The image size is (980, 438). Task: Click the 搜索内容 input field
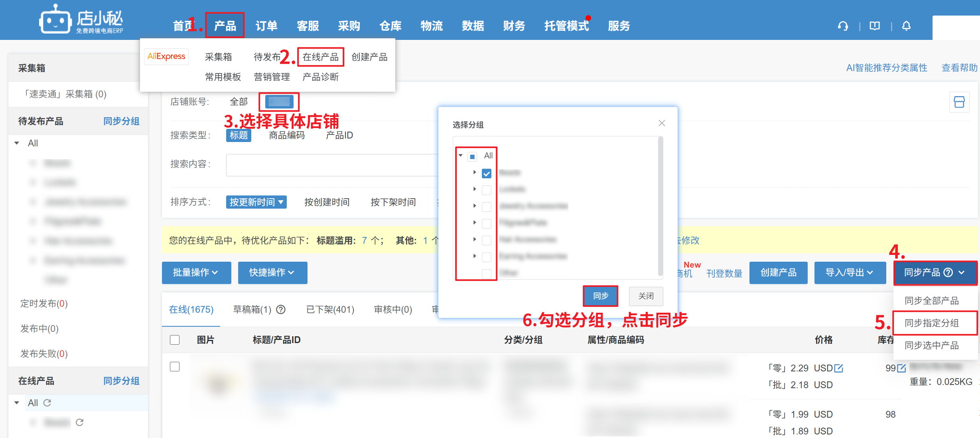click(x=332, y=165)
